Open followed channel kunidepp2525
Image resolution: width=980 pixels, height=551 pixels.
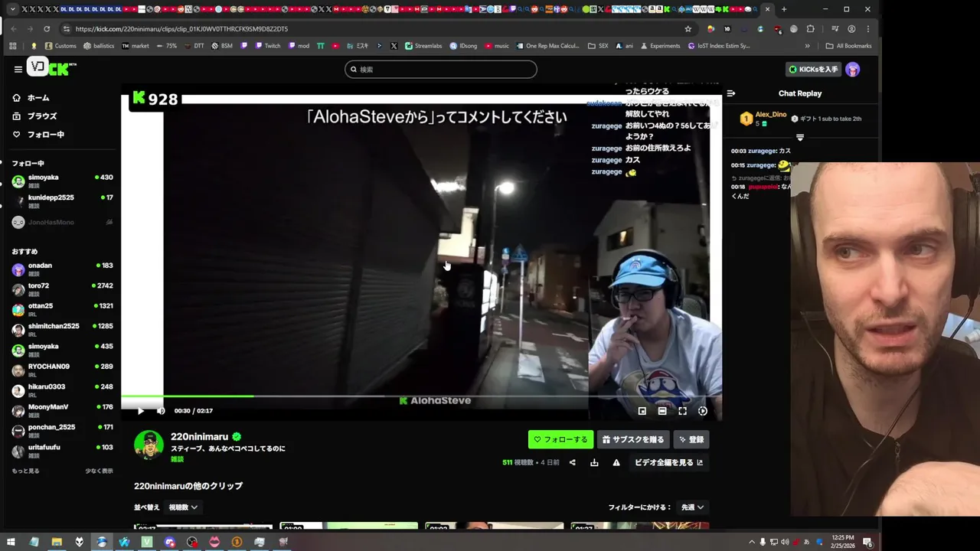(x=61, y=201)
